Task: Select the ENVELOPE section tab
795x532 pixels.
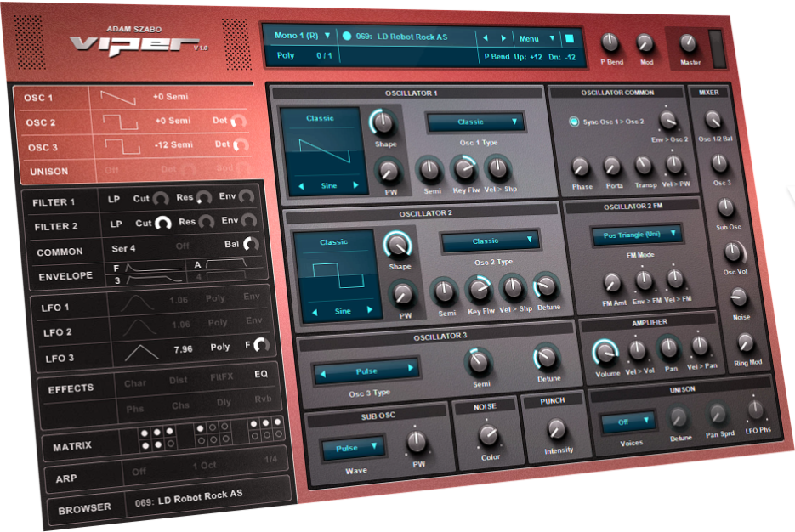Action: [65, 277]
